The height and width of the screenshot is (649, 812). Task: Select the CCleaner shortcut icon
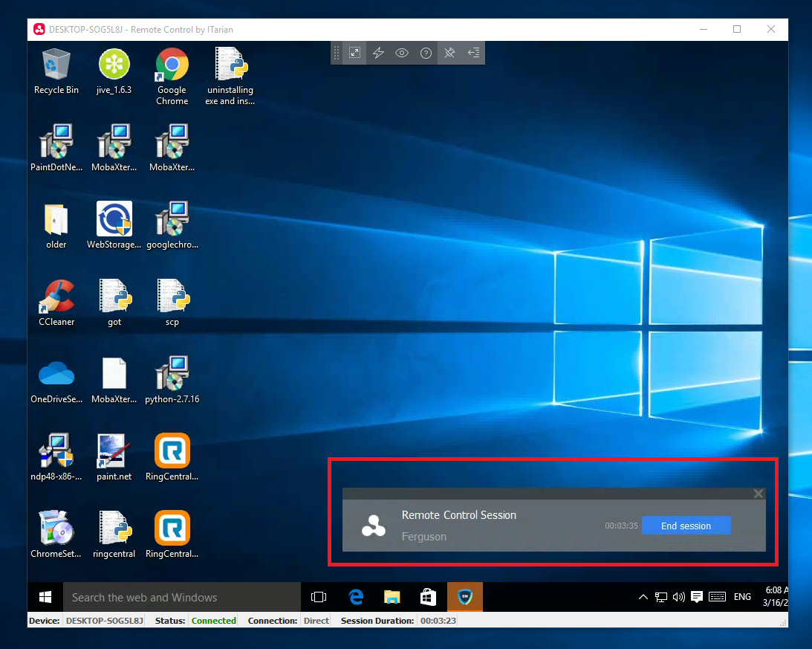[x=56, y=303]
